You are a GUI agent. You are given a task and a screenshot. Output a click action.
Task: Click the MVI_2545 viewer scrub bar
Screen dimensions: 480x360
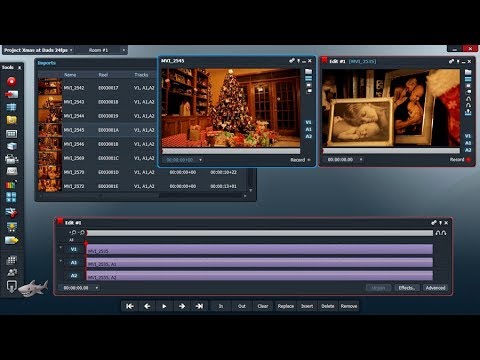(231, 151)
